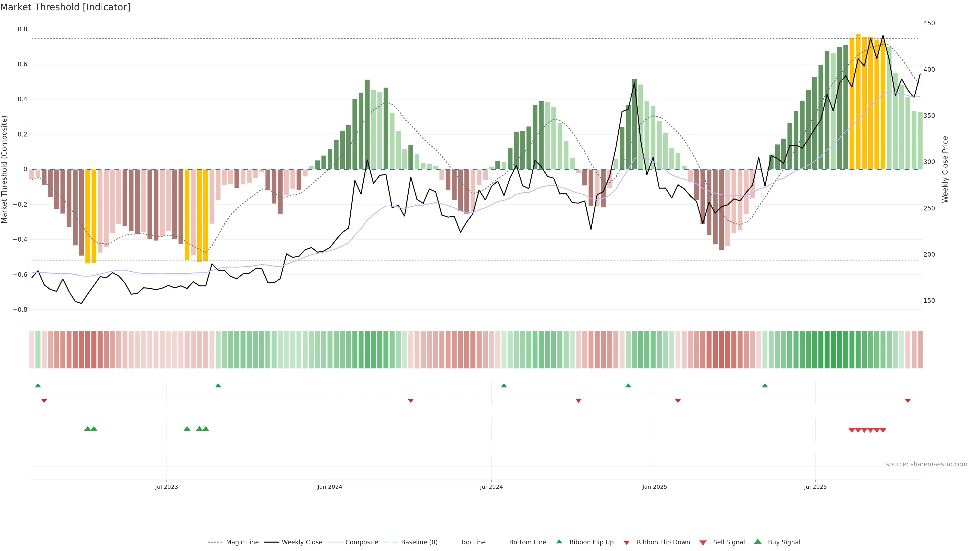Click Ribbon Flip Up marker just after Jul 2024

504,386
